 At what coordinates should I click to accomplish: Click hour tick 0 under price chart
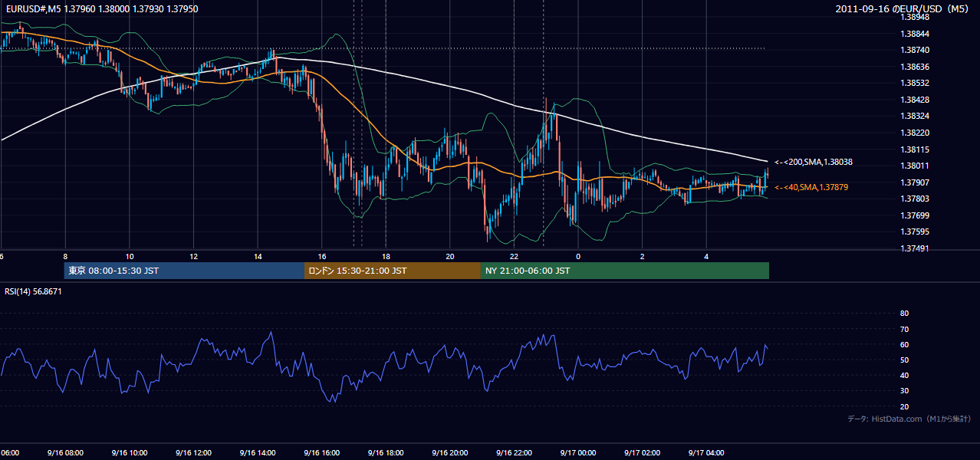(578, 257)
